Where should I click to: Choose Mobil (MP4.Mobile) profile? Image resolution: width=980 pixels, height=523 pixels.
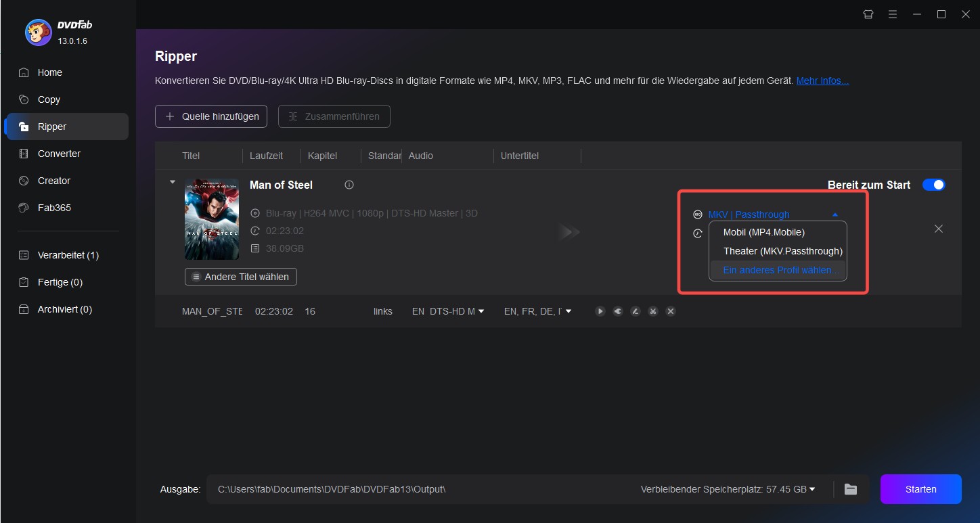[763, 232]
